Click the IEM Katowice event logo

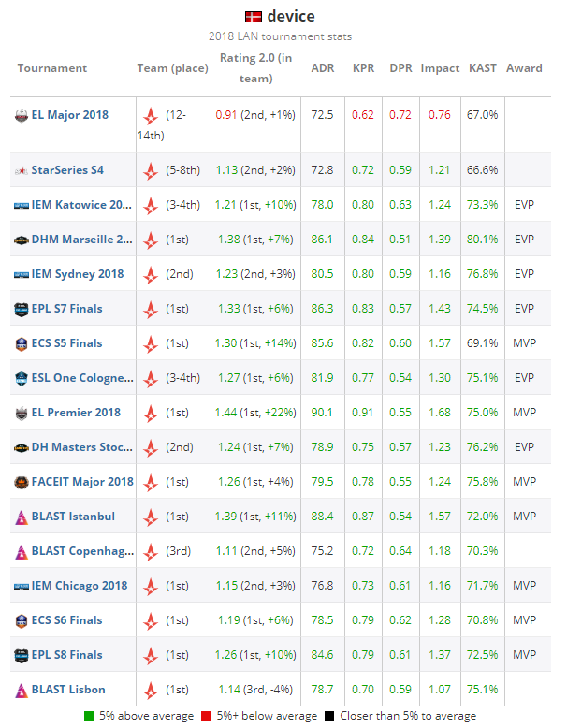[22, 205]
